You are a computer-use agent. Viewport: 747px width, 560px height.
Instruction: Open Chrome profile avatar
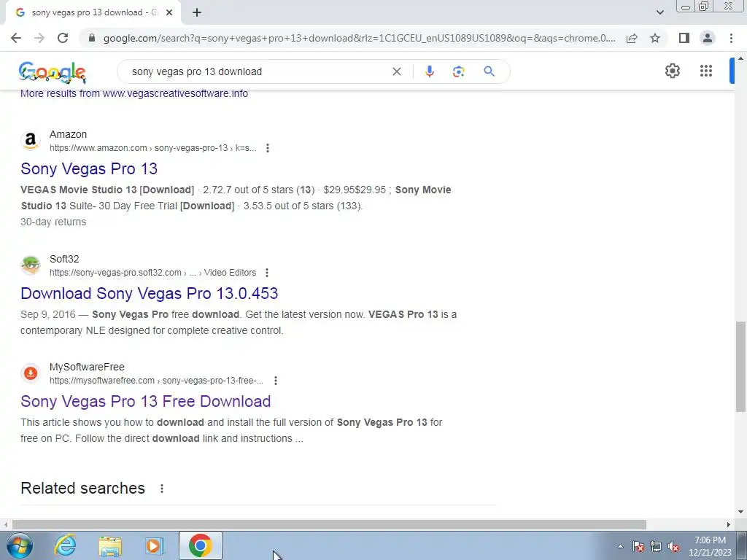click(x=708, y=38)
